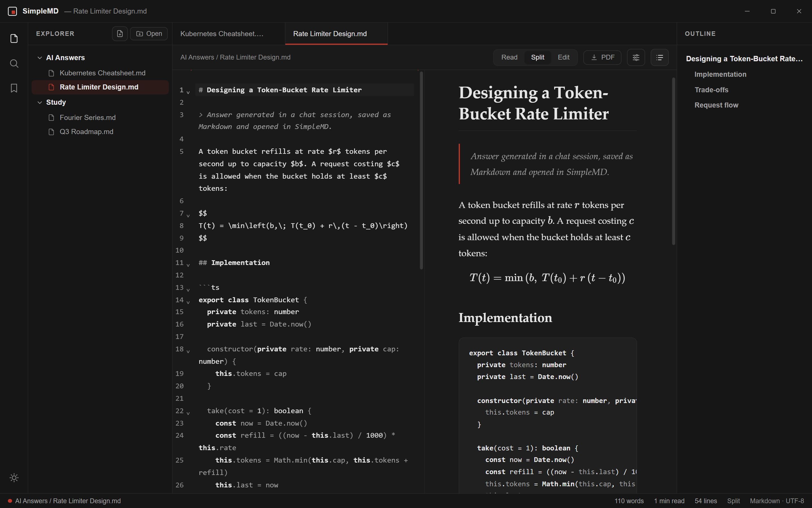This screenshot has width=812, height=508.
Task: Open the view settings sliders icon
Action: [x=636, y=58]
